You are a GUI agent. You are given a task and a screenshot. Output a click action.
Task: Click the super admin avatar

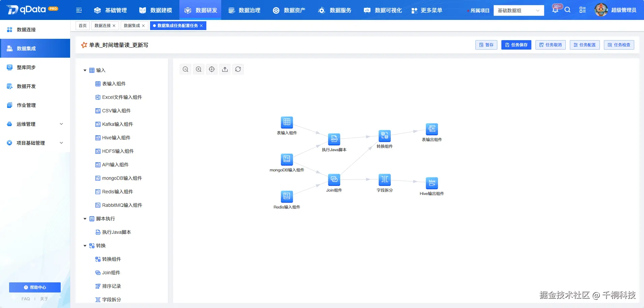(601, 10)
